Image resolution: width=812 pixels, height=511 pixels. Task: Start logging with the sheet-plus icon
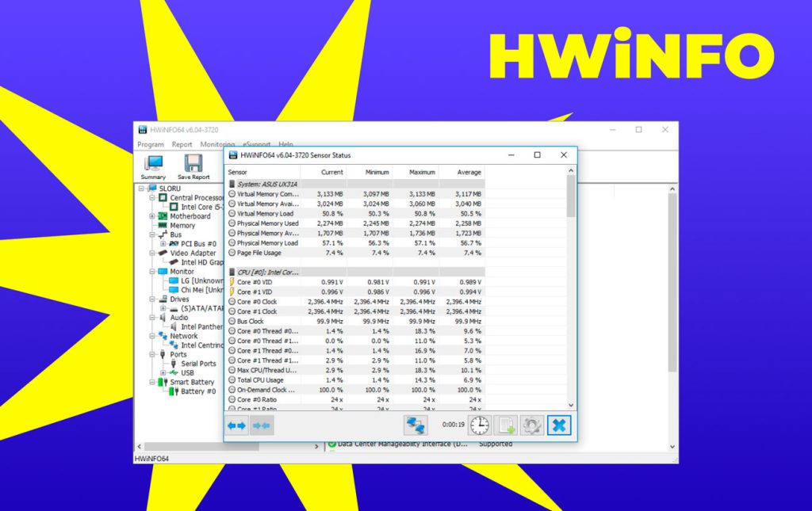tap(505, 425)
